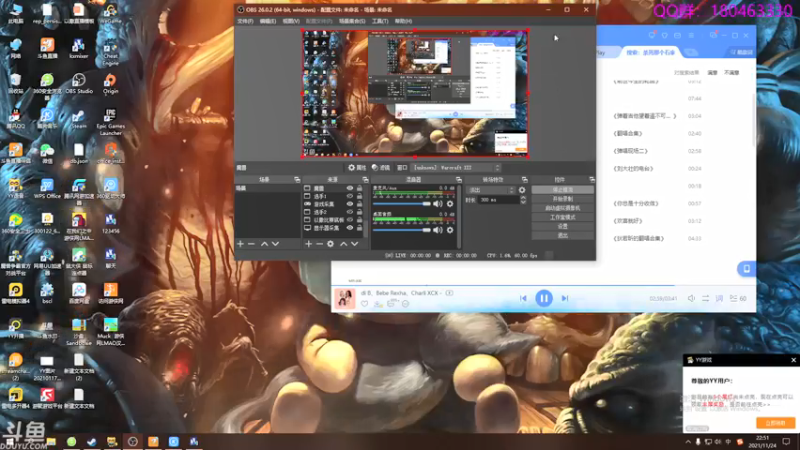Add a new source with the plus icon

308,244
